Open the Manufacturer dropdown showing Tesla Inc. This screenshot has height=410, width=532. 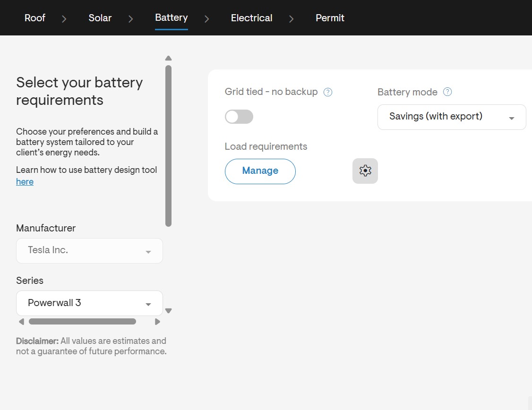point(90,251)
